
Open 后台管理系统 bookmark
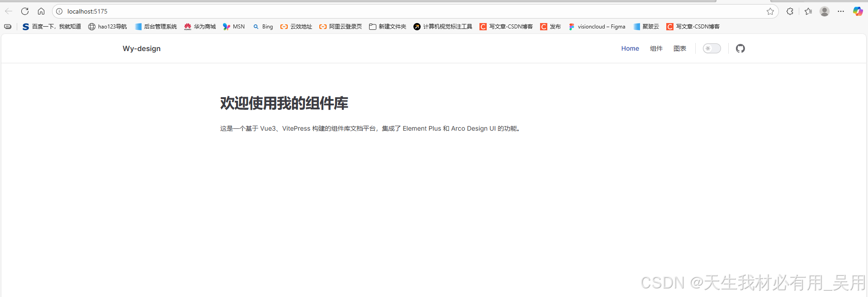(156, 27)
